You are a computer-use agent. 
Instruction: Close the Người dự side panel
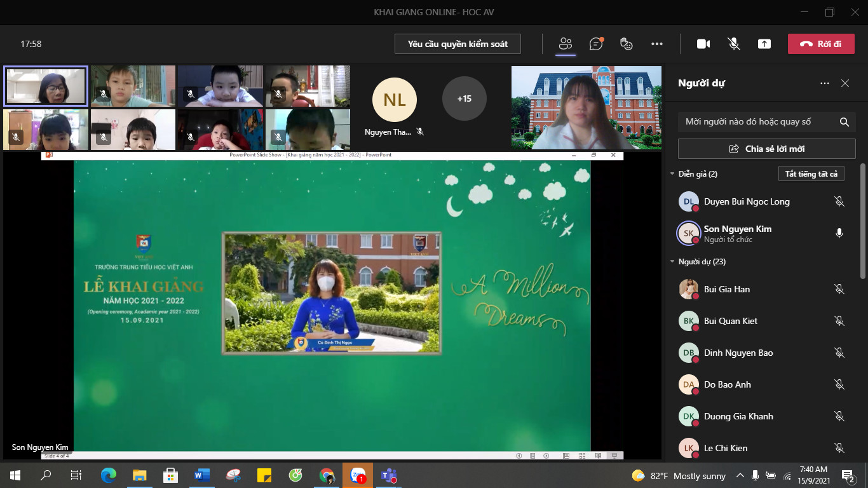coord(845,83)
